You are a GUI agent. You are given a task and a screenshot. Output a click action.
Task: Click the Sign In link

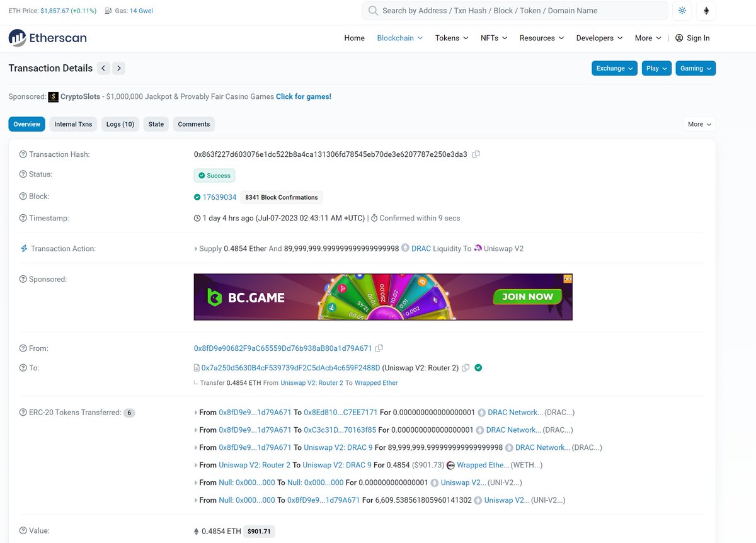point(692,38)
